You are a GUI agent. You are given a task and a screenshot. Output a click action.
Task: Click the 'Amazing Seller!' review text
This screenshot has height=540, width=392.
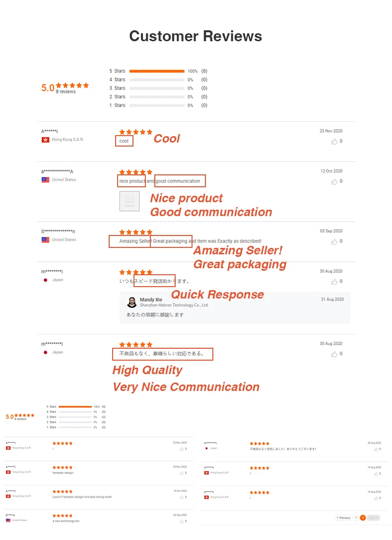coord(135,241)
